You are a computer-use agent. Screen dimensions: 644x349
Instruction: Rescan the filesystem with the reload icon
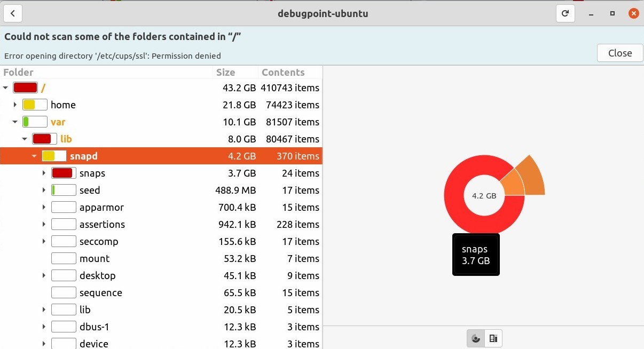(565, 13)
